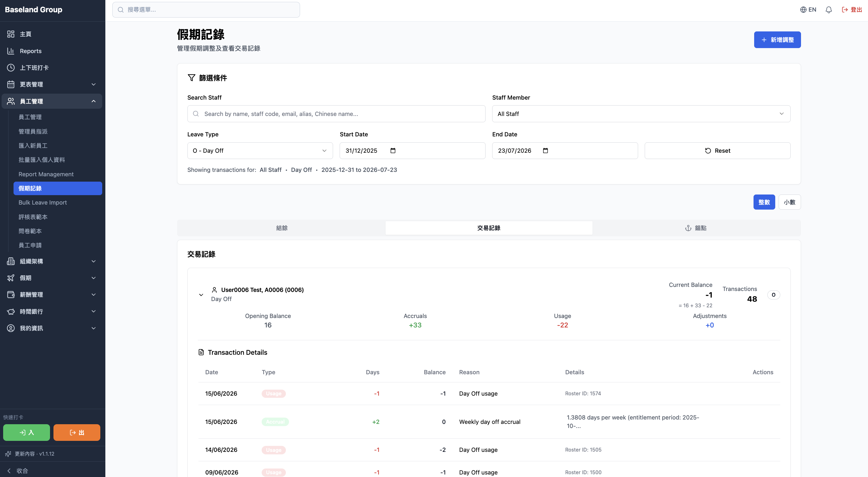Expand the 時間銀行 sidebar section

[53, 311]
